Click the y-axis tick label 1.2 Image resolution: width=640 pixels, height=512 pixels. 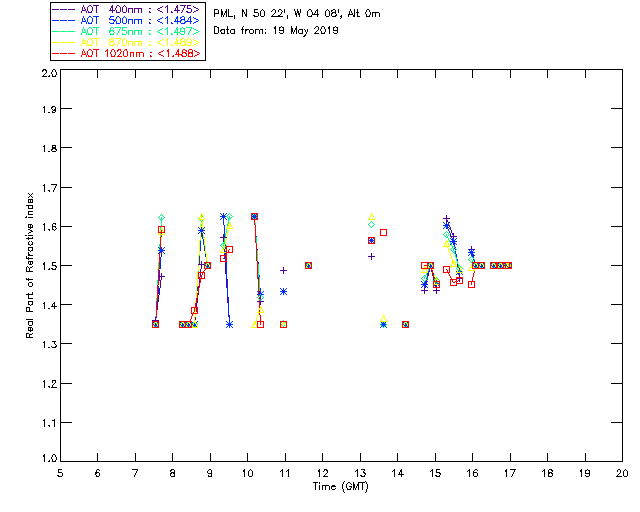[49, 384]
